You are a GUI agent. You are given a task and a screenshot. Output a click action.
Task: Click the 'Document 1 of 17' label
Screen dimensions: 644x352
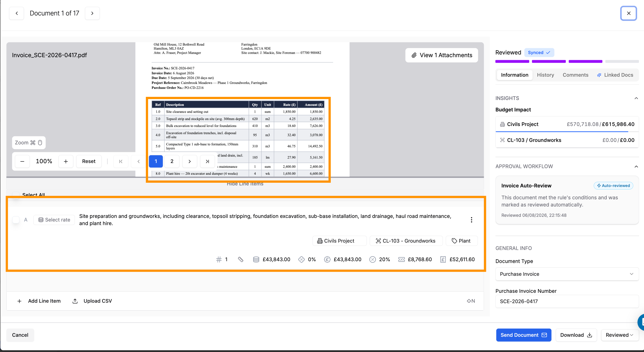(x=55, y=13)
